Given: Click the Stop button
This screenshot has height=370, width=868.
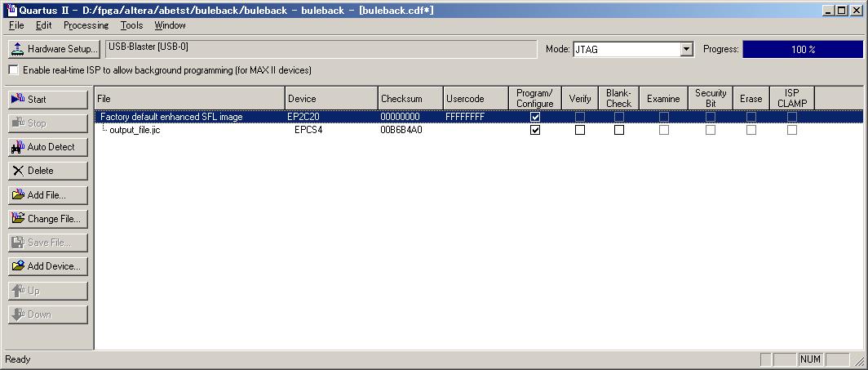Looking at the screenshot, I should 47,123.
